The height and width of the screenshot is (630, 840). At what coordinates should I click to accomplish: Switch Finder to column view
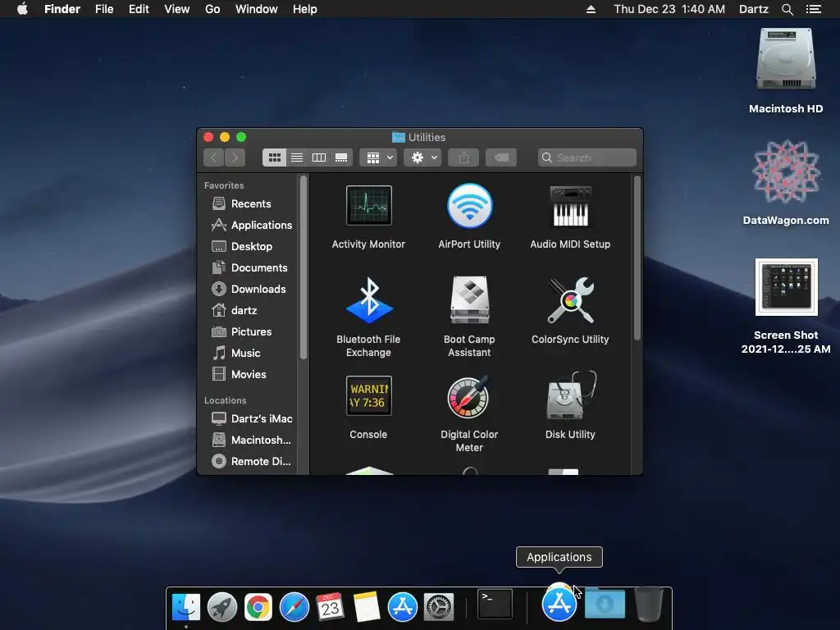319,157
